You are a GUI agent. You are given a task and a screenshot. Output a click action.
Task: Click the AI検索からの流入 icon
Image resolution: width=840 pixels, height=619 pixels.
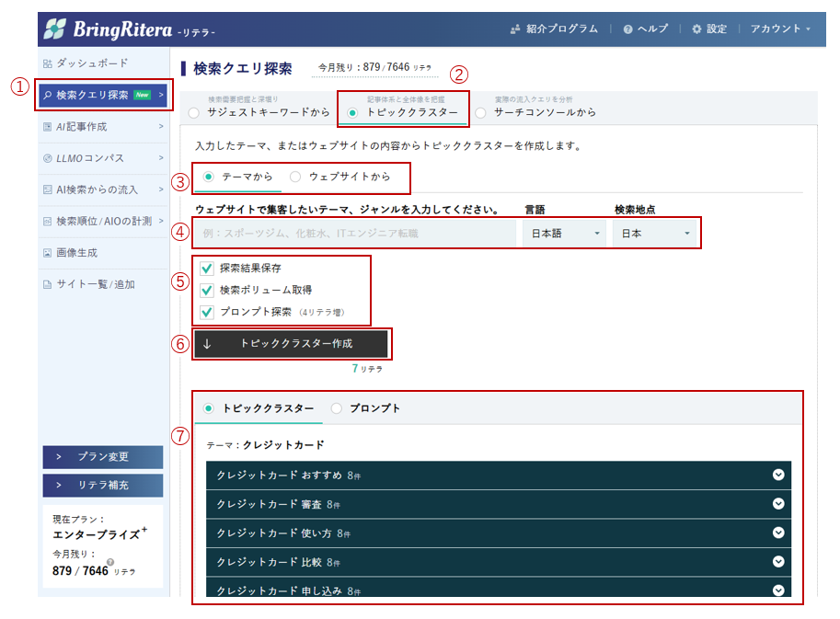coord(48,189)
